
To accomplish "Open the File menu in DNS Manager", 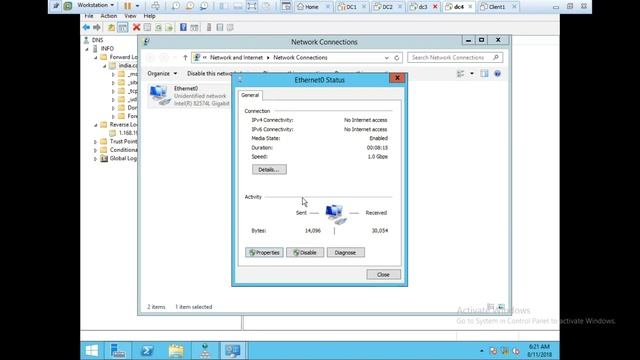I will coord(89,16).
